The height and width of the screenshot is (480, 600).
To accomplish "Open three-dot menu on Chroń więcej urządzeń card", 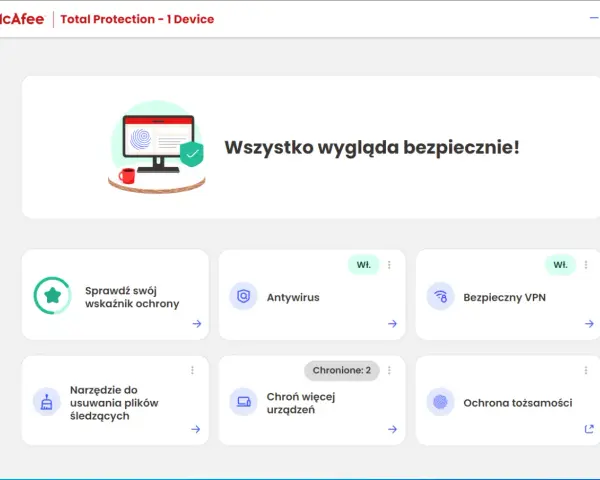I will [389, 370].
